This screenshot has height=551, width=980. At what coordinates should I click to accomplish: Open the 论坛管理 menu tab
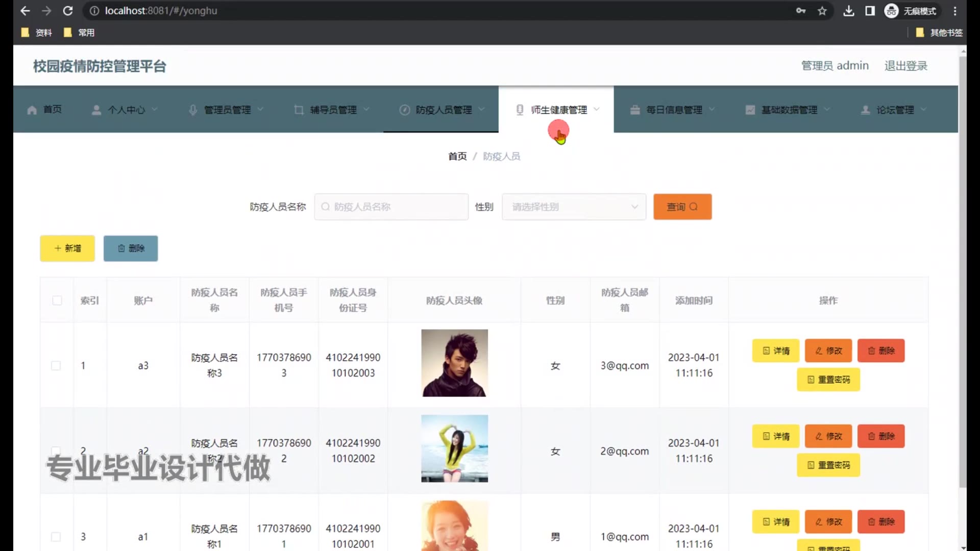click(x=894, y=110)
